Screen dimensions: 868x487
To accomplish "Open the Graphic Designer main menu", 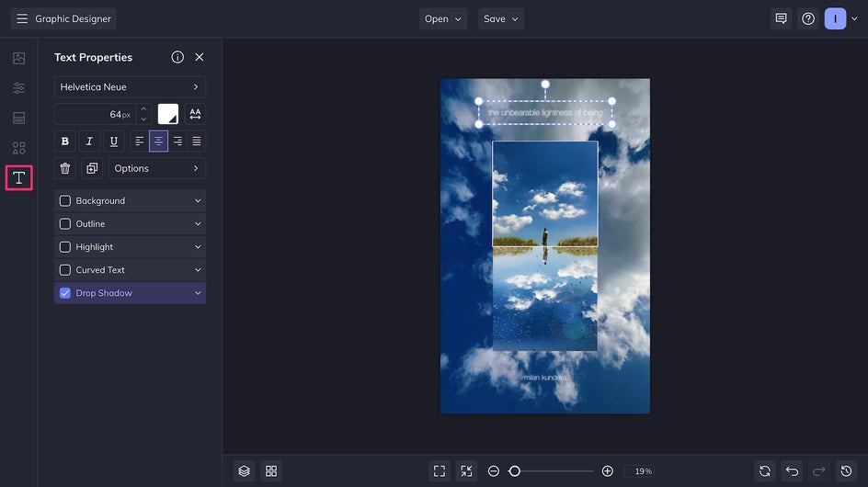I will (x=63, y=18).
